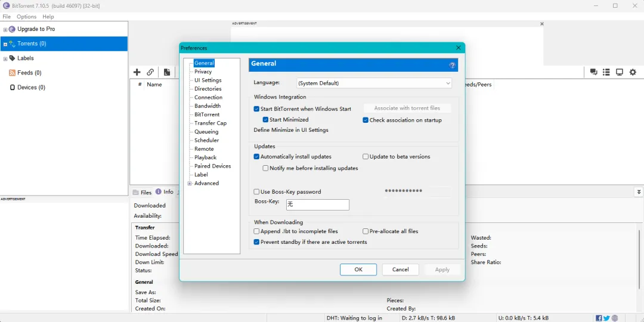Open the Help menu

click(x=48, y=17)
